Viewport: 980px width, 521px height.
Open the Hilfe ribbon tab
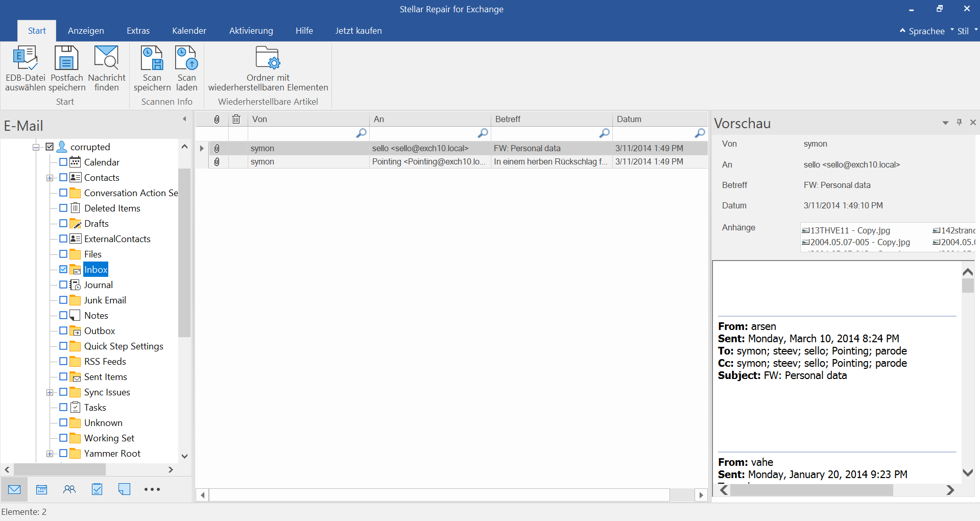[304, 31]
